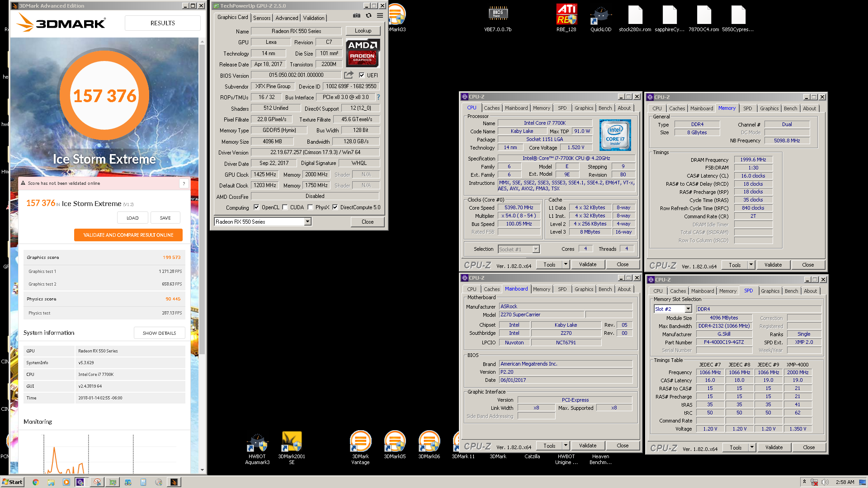Open Tools dropdown arrow in CPU-Z SPD window
Screen dimensions: 868x488
point(752,447)
